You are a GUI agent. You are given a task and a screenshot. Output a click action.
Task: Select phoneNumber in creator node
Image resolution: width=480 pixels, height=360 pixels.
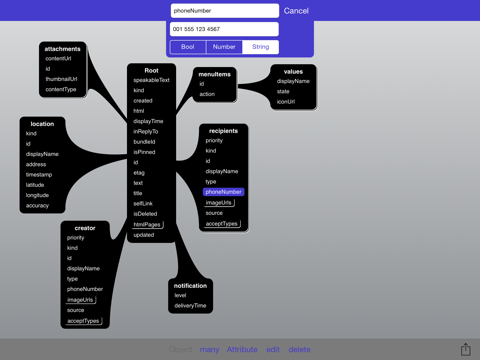point(85,289)
